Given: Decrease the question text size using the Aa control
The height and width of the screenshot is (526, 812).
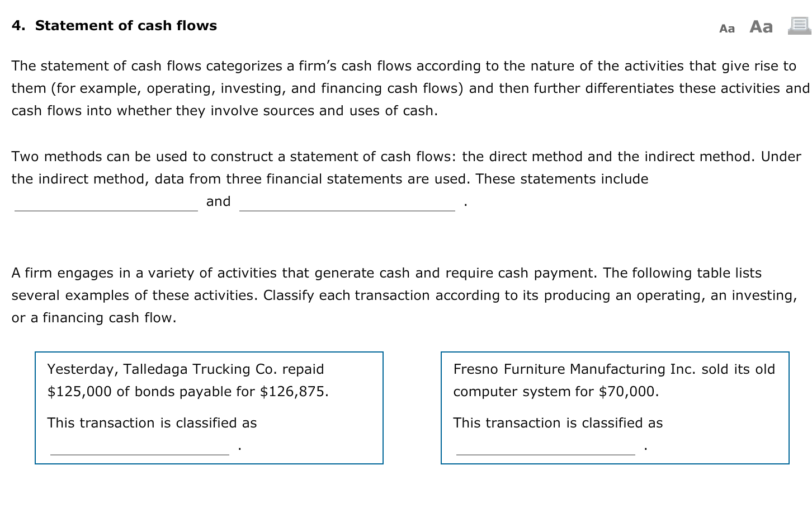Looking at the screenshot, I should tap(726, 27).
